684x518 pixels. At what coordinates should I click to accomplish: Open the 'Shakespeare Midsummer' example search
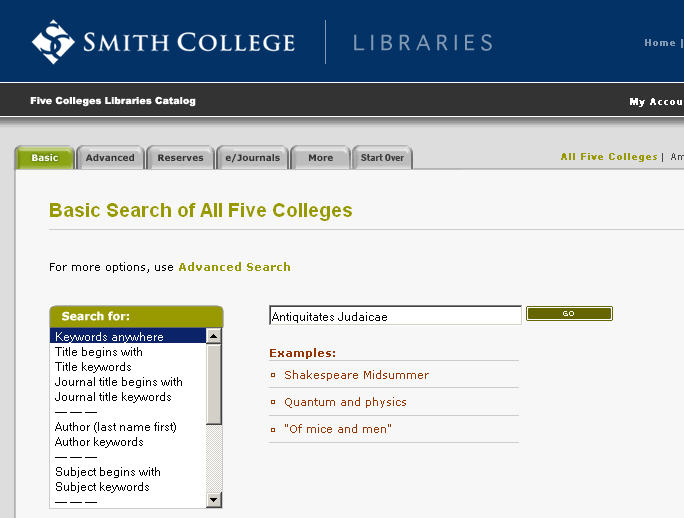356,375
